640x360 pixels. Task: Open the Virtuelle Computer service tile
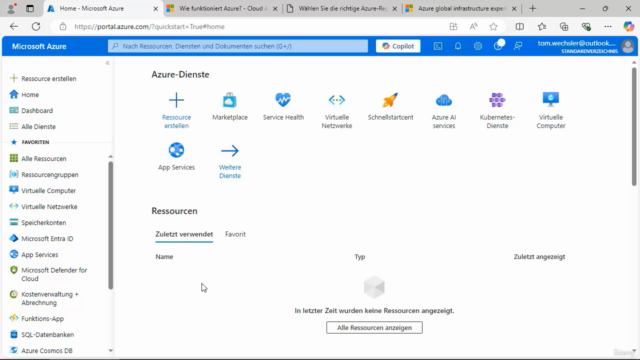click(551, 110)
